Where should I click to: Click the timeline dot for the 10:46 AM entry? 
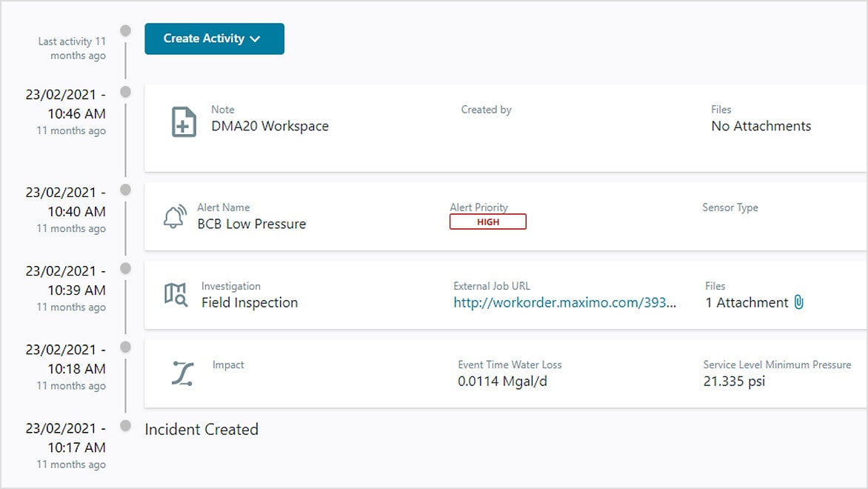[x=125, y=93]
